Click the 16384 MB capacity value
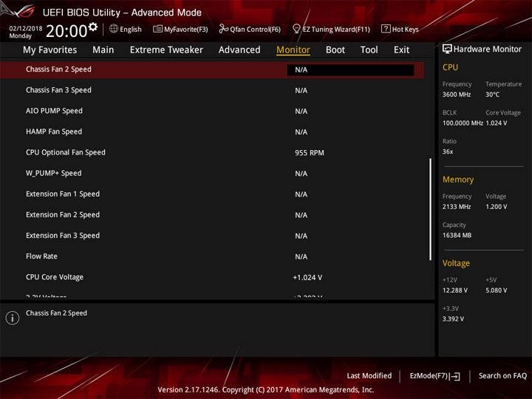Image resolution: width=532 pixels, height=399 pixels. coord(457,235)
